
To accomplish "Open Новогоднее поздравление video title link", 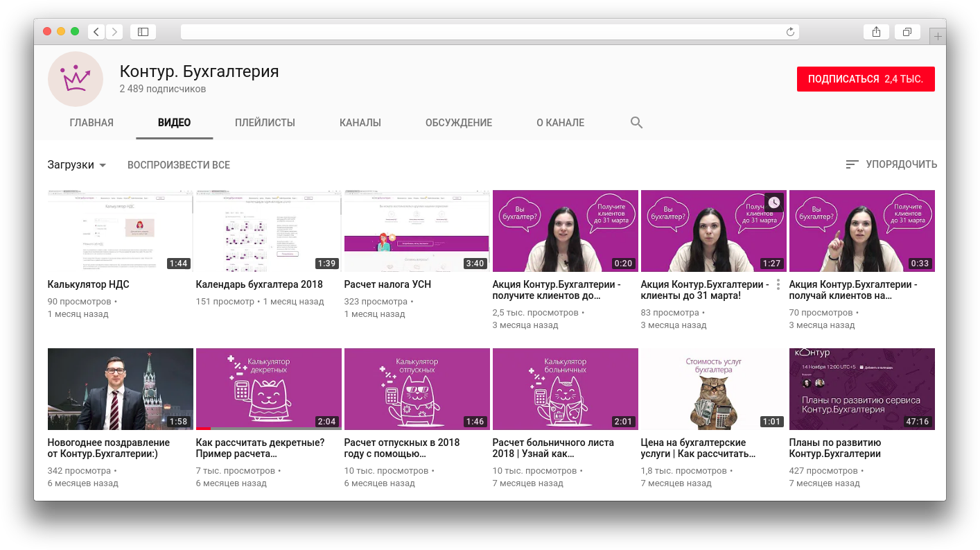I will (109, 448).
